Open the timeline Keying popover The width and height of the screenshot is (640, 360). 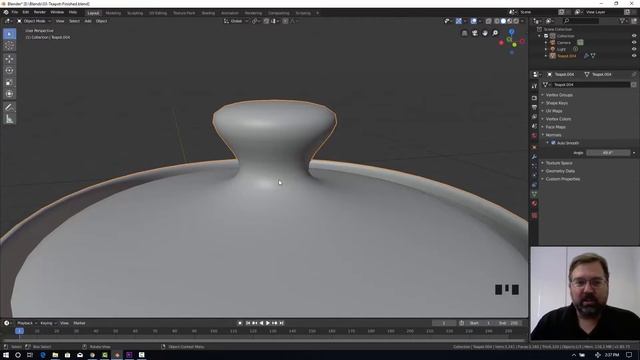(x=48, y=323)
